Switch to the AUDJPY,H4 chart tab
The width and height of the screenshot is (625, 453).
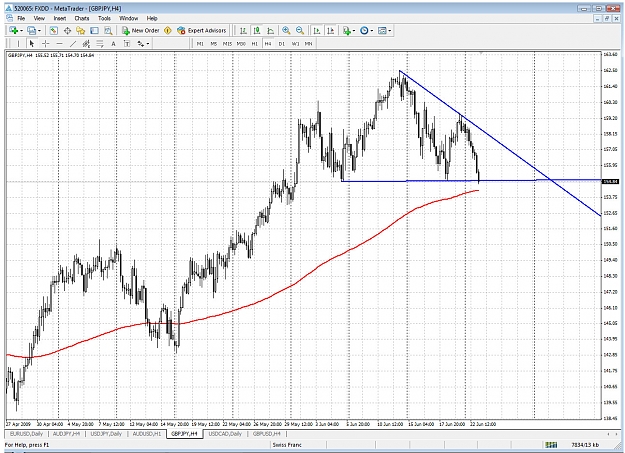click(66, 434)
